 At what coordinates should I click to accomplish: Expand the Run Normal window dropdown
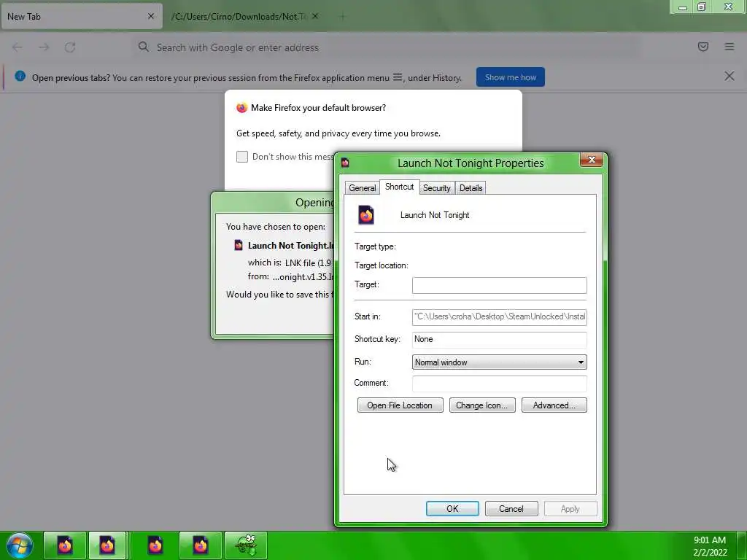pos(499,362)
